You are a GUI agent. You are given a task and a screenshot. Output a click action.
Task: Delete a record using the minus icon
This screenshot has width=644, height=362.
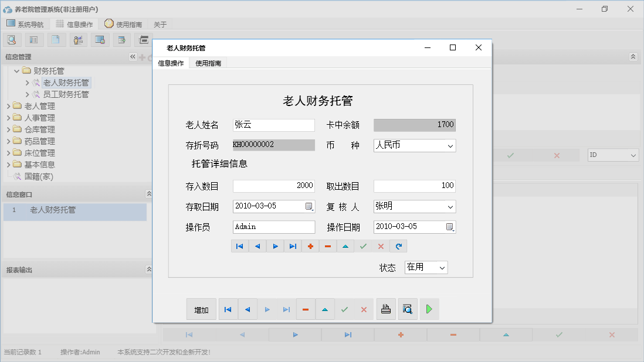pos(328,246)
